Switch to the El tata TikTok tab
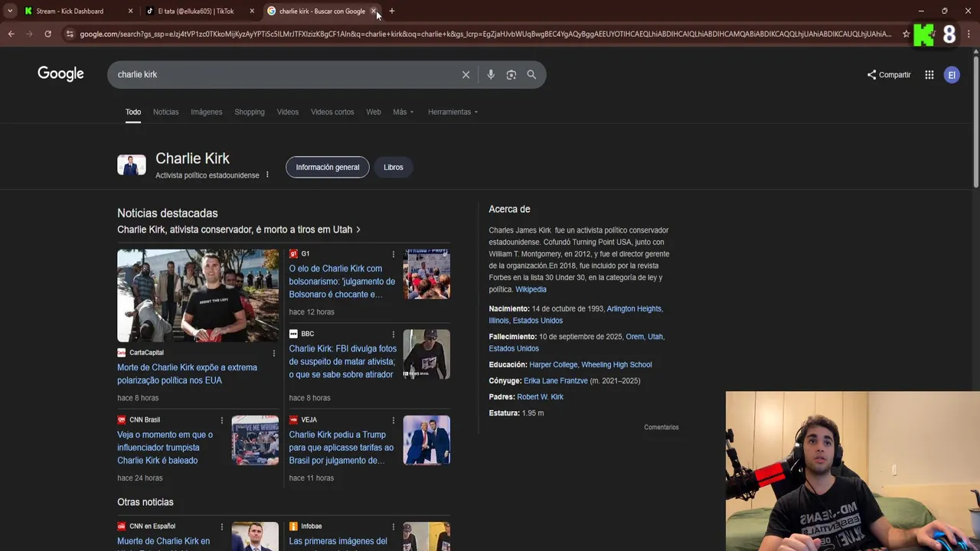The width and height of the screenshot is (980, 551). (201, 11)
